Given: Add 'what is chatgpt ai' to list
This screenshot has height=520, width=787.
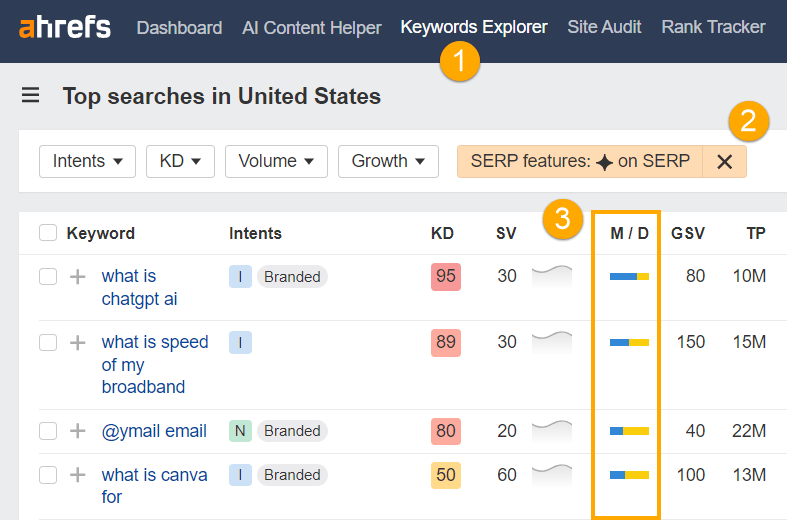Looking at the screenshot, I should pos(78,277).
